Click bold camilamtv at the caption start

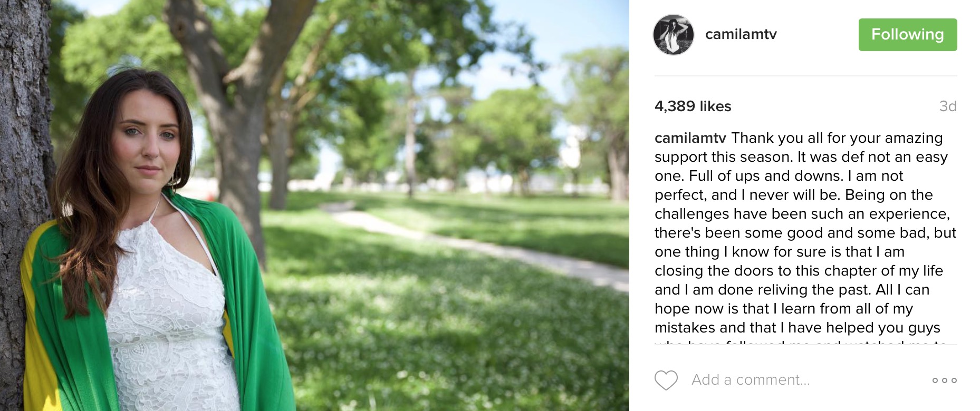pos(690,138)
